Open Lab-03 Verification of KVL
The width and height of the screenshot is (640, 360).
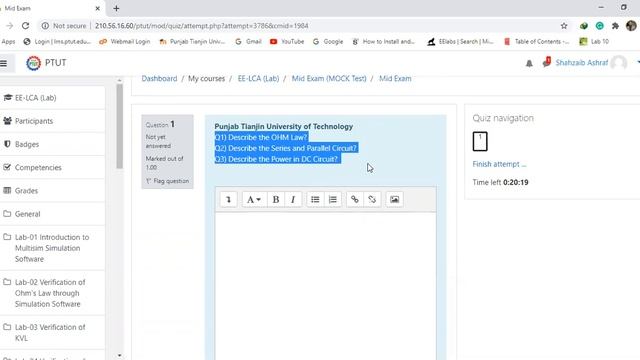(x=52, y=333)
